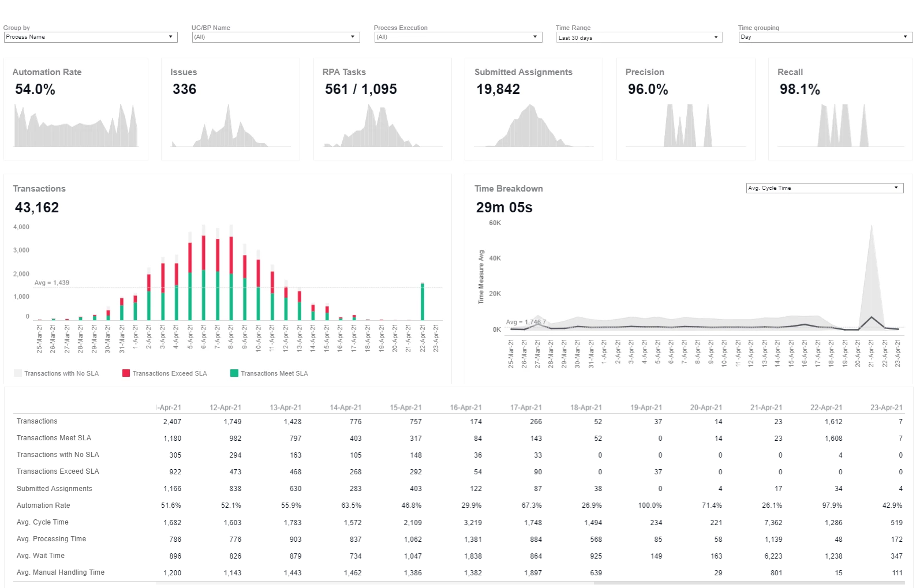Screen dimensions: 916x588
Task: Select the tall green 22-Apr-21 bar in Transactions chart
Action: coord(423,302)
